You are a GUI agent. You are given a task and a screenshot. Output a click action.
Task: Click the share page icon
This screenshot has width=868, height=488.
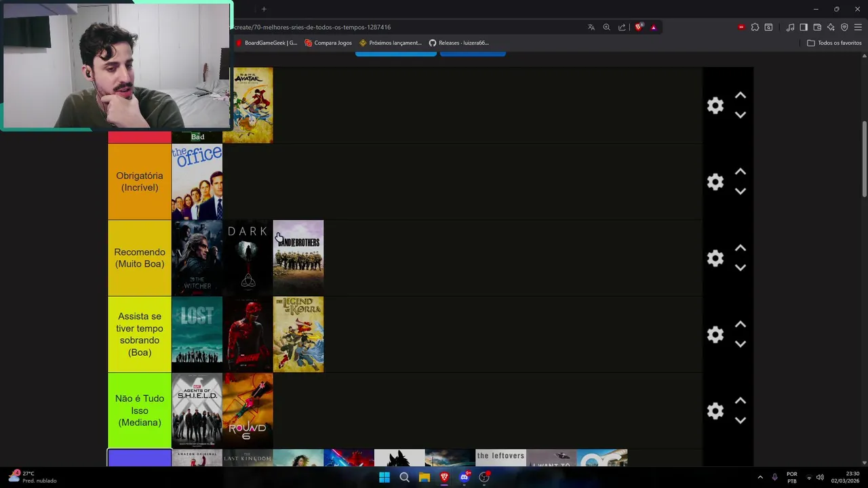(x=622, y=27)
